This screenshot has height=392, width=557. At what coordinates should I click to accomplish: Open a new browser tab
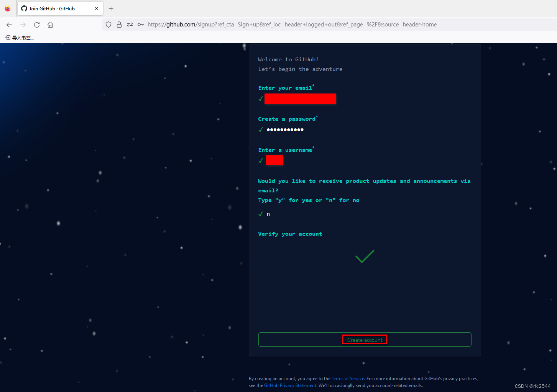coord(111,8)
